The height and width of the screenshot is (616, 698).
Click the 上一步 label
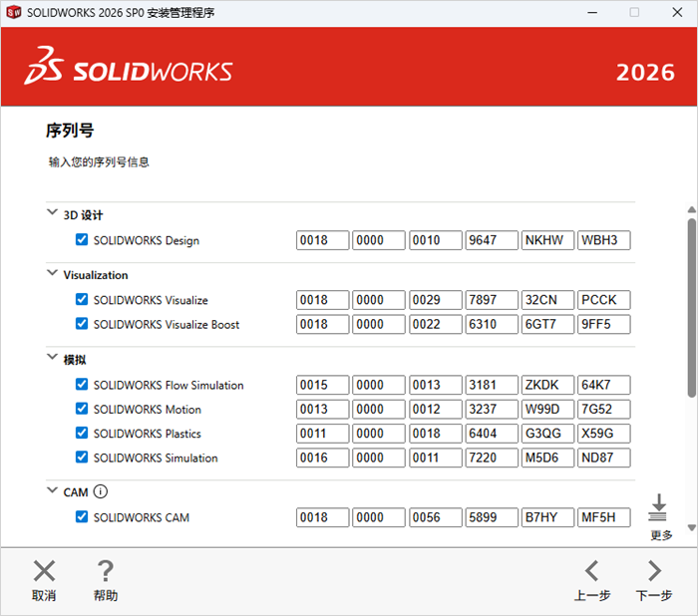(x=592, y=595)
